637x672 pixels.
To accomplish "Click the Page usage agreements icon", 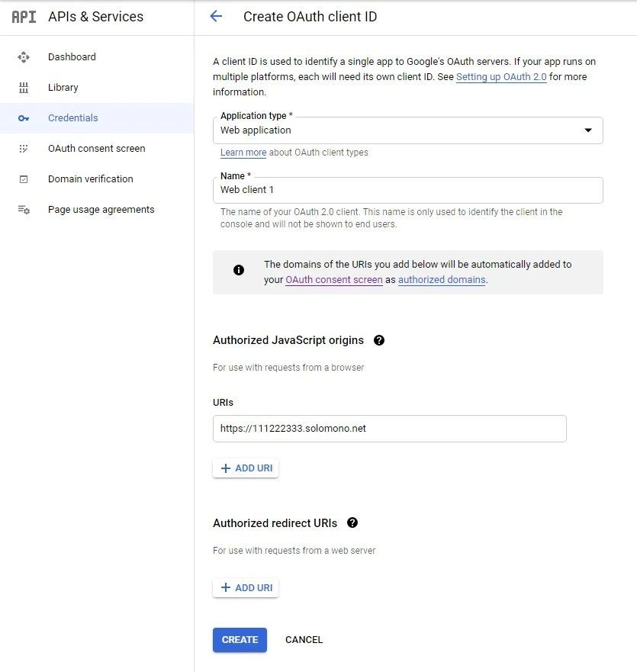I will (x=24, y=210).
